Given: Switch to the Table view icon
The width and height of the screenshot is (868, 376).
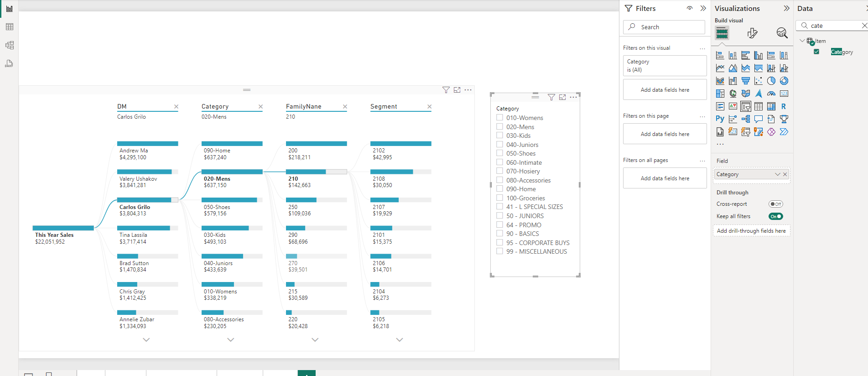Looking at the screenshot, I should coord(9,27).
